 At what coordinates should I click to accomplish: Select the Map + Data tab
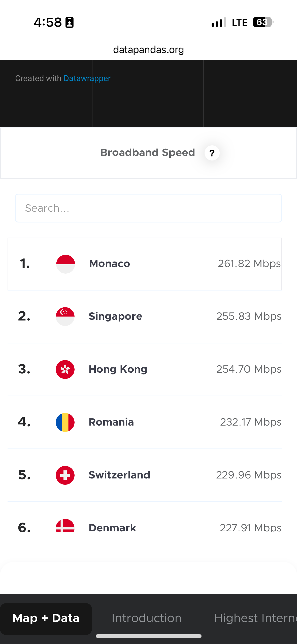point(46,618)
